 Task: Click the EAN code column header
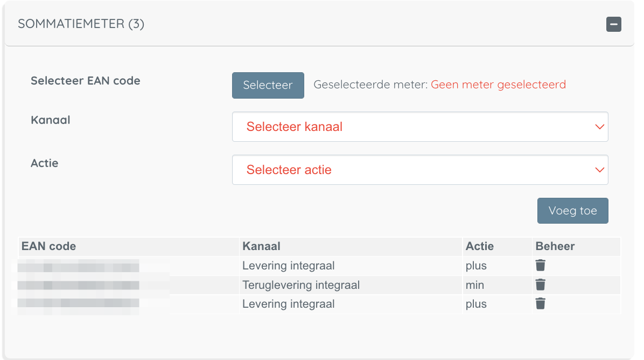(48, 246)
